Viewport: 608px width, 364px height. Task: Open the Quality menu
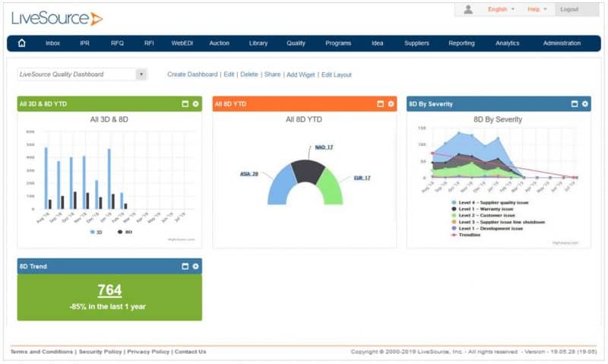[296, 43]
